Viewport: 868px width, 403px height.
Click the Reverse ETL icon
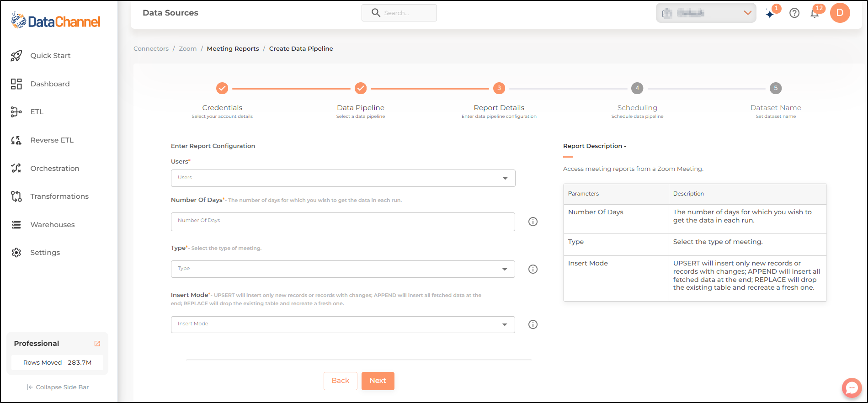(16, 140)
